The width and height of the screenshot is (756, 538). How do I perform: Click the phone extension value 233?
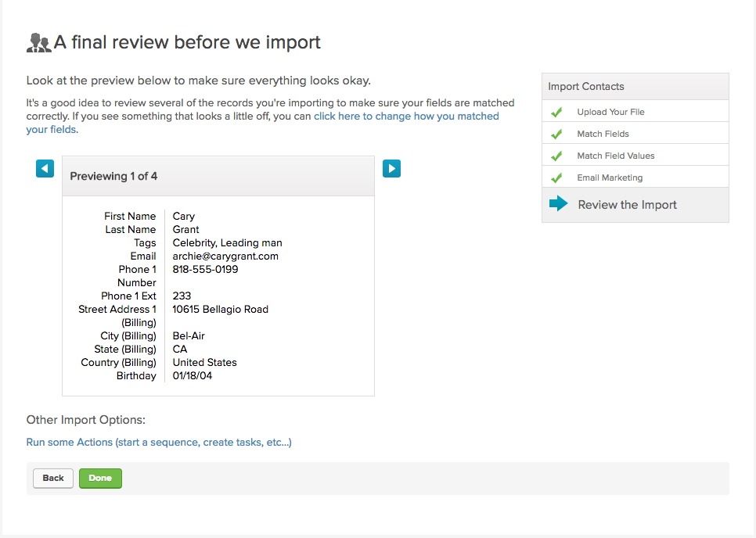click(x=182, y=296)
